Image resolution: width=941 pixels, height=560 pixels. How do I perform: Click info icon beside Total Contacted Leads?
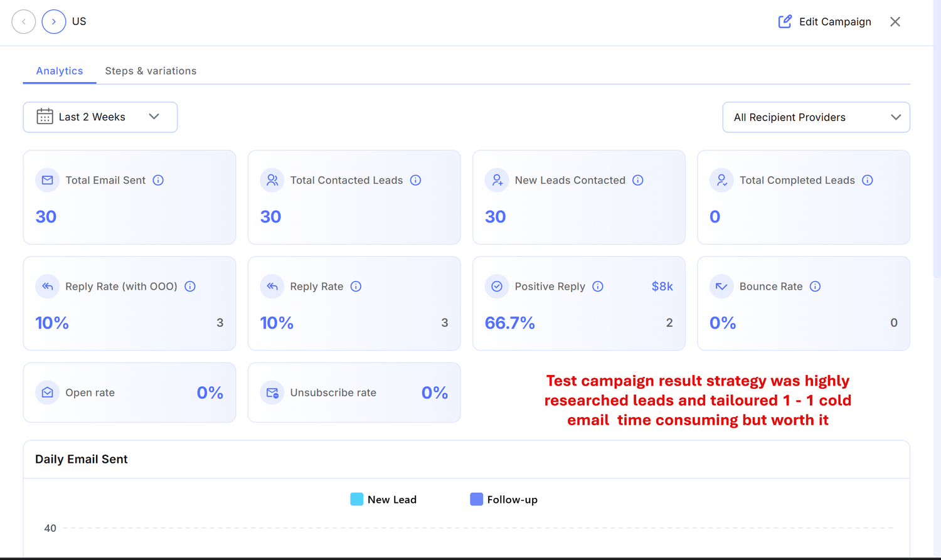[415, 181]
